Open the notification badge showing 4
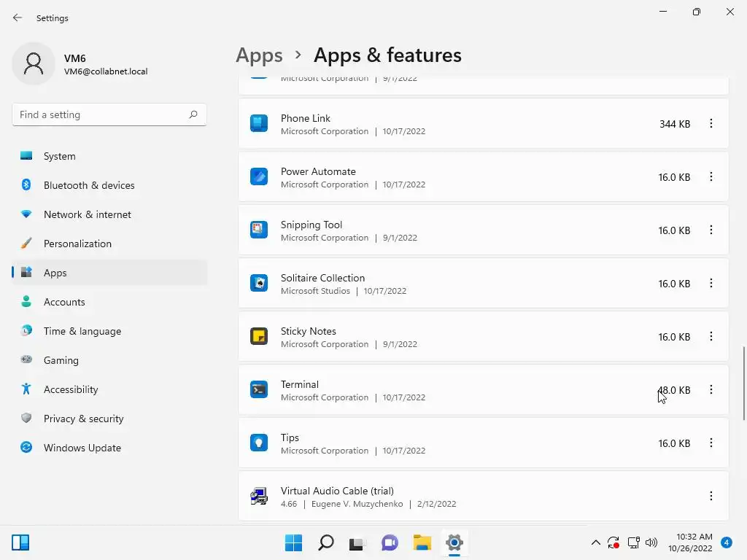 click(x=727, y=542)
